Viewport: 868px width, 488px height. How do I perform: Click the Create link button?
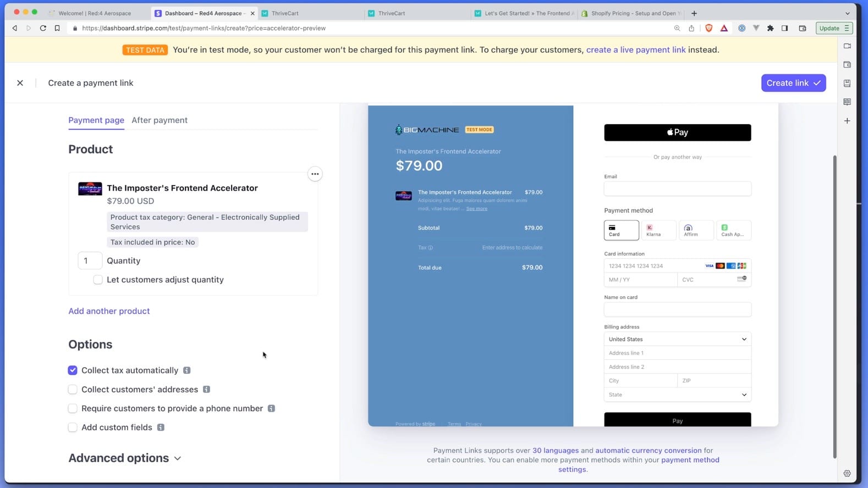tap(793, 83)
